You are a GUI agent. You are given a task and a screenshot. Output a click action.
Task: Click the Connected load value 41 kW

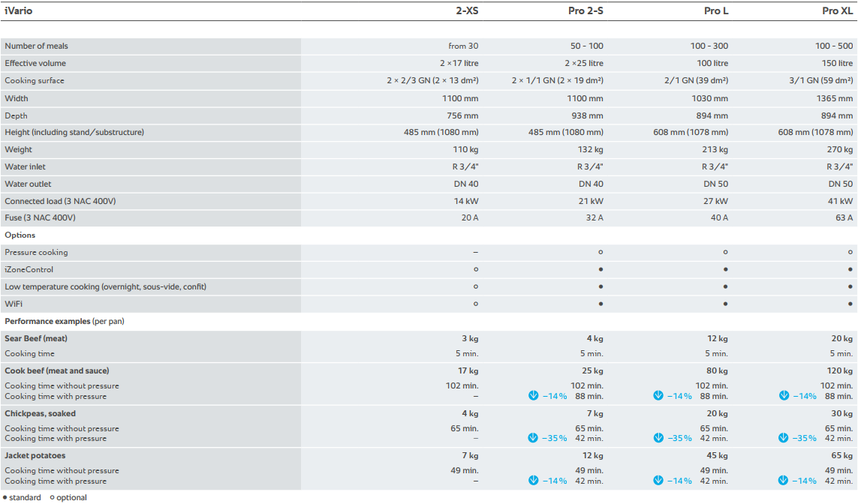(841, 201)
